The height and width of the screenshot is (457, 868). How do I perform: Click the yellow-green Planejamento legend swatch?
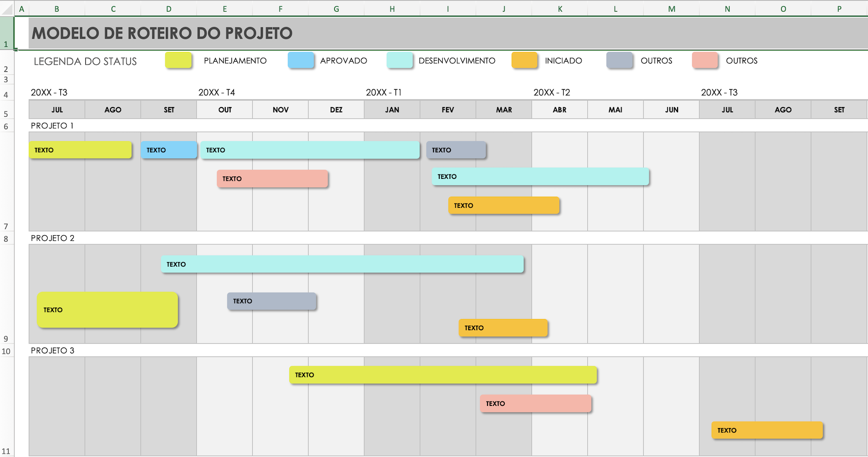click(x=178, y=60)
